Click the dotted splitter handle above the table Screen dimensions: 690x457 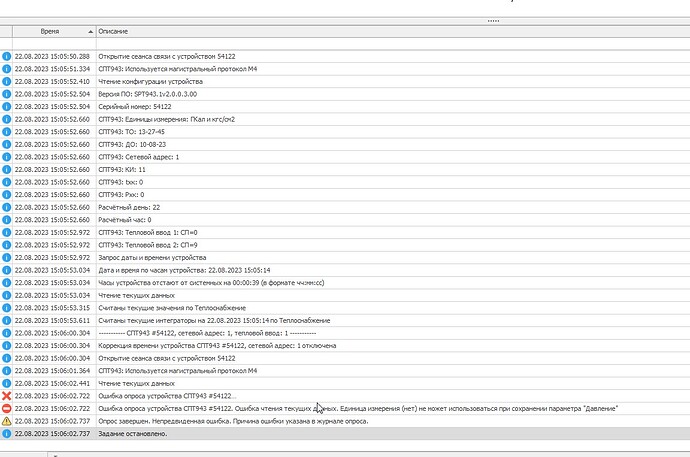click(x=492, y=21)
